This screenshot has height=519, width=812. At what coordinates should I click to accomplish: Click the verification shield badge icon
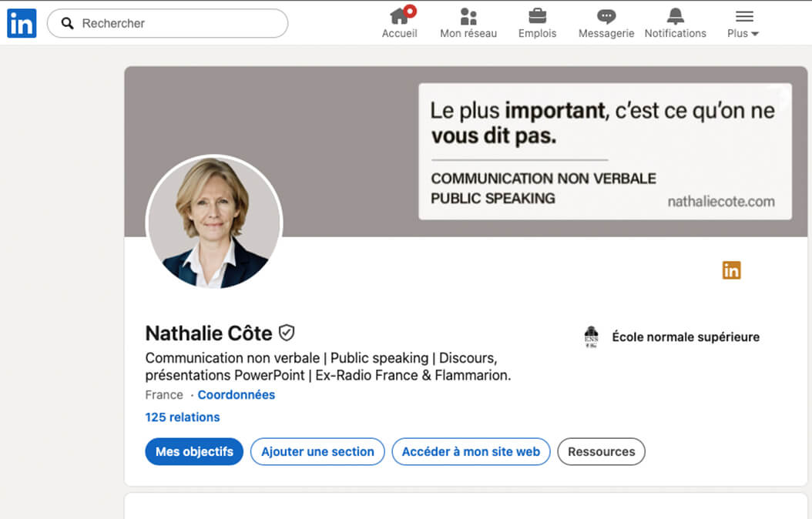[x=287, y=332]
